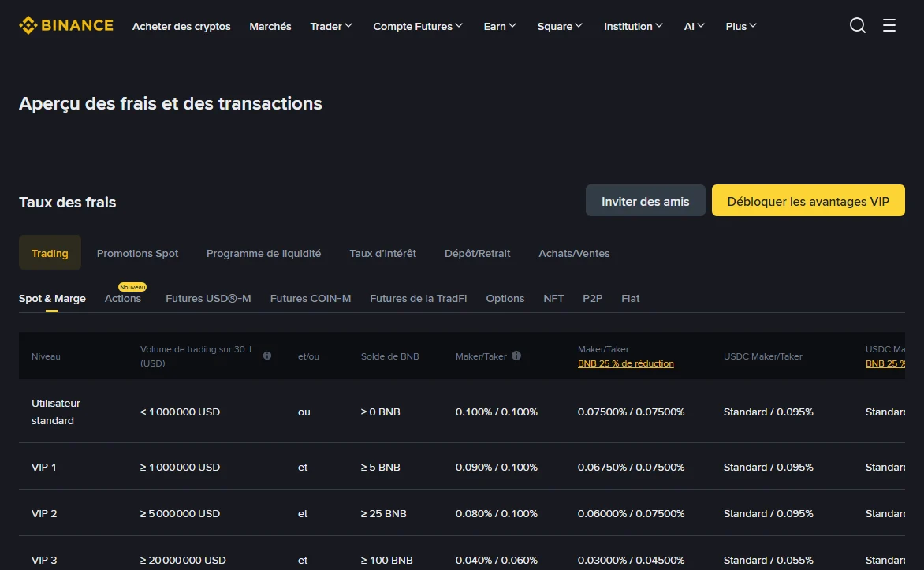This screenshot has width=924, height=570.
Task: Select the Trading tab
Action: point(50,253)
